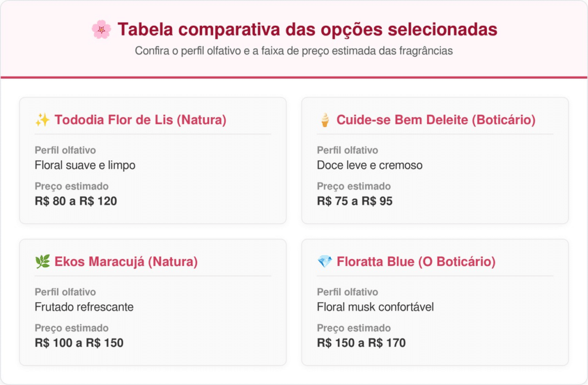Click the text Floral musk confortável
The width and height of the screenshot is (588, 385).
[x=376, y=307]
